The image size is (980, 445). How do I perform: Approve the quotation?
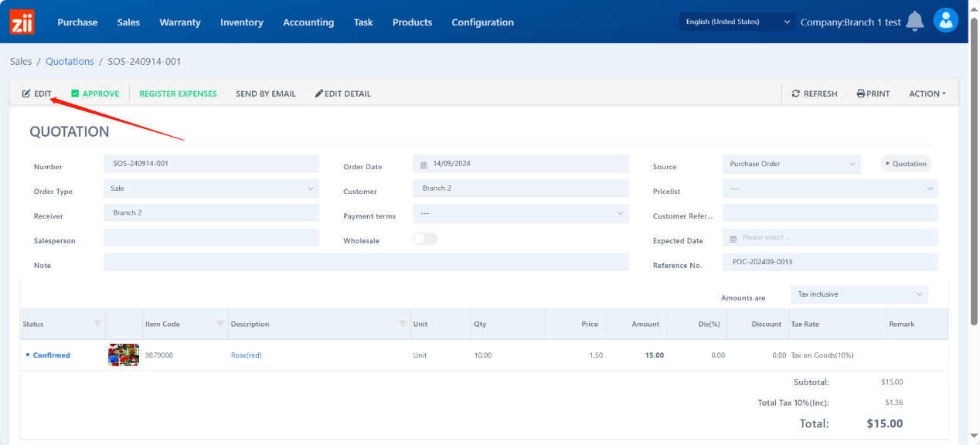click(x=95, y=93)
